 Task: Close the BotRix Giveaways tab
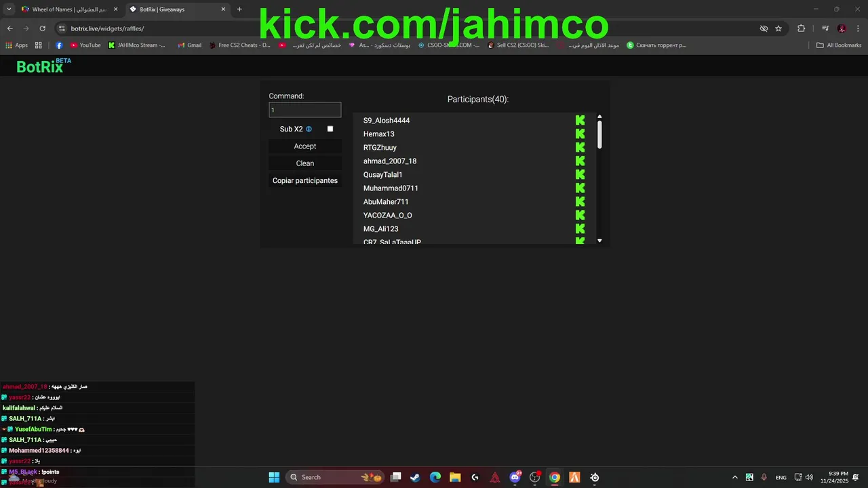click(223, 9)
